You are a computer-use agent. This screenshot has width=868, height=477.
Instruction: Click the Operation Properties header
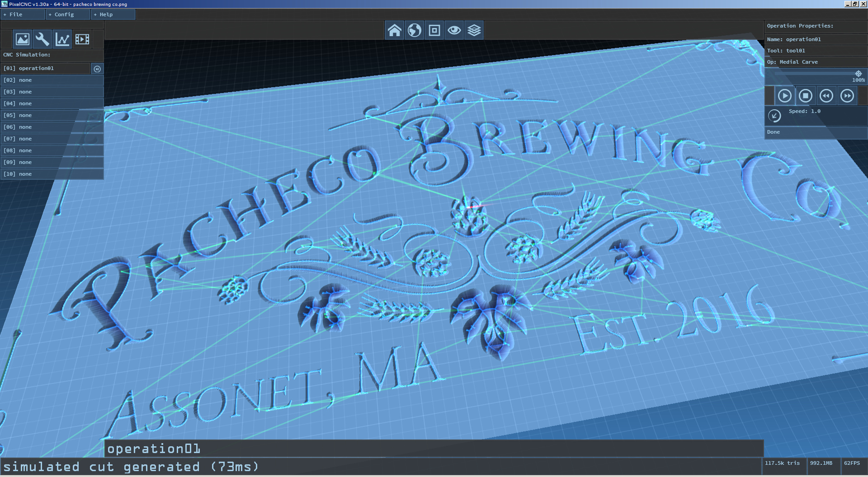click(x=800, y=26)
